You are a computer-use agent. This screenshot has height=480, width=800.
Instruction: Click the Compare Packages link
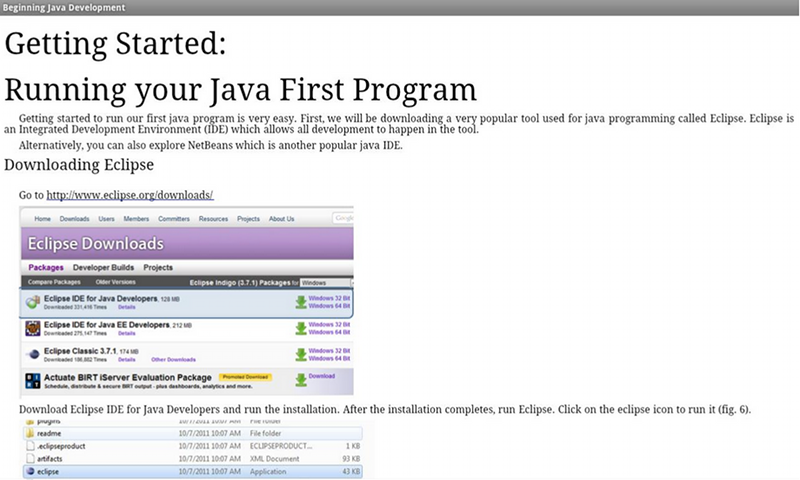pos(54,282)
